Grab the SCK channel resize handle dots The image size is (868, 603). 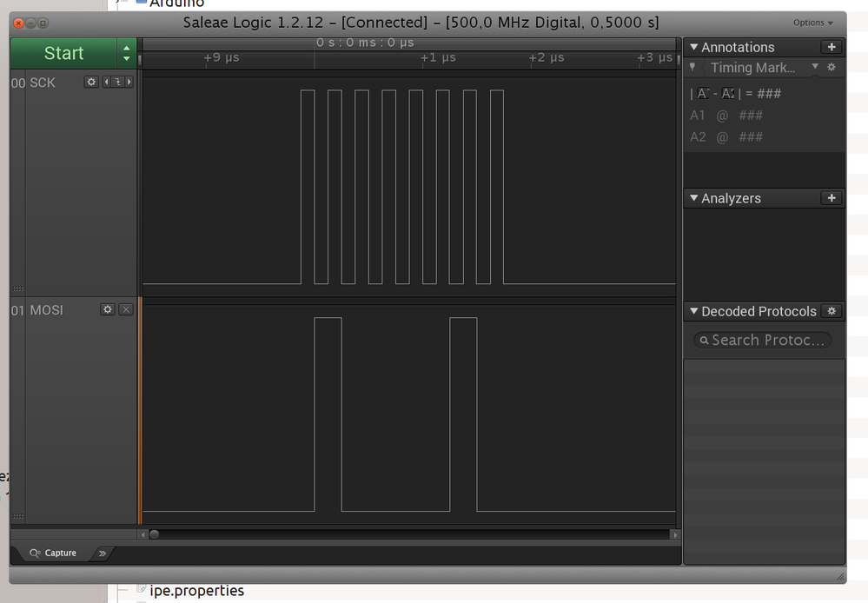coord(17,288)
